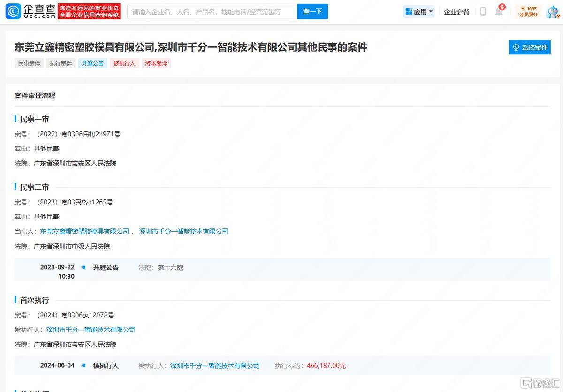Click the Qcc.com logo icon

pyautogui.click(x=13, y=11)
